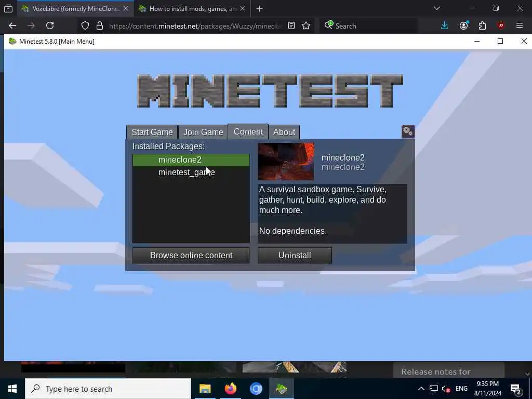Show hidden system tray icons
The width and height of the screenshot is (532, 399).
[x=421, y=389]
